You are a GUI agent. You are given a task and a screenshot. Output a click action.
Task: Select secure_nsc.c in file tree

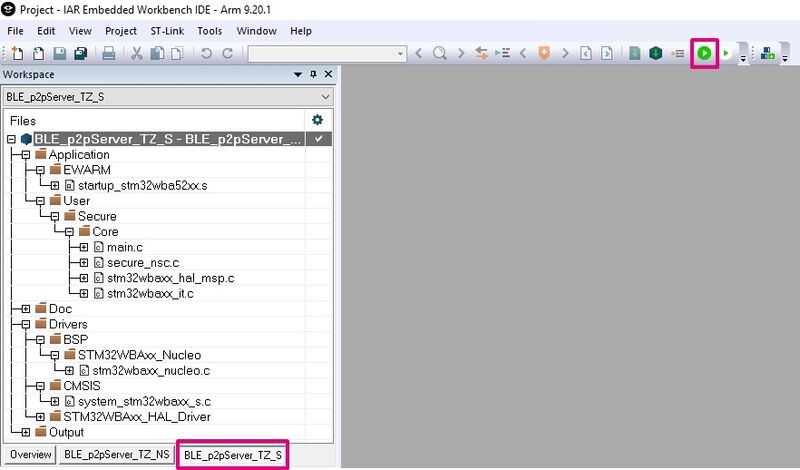click(143, 263)
